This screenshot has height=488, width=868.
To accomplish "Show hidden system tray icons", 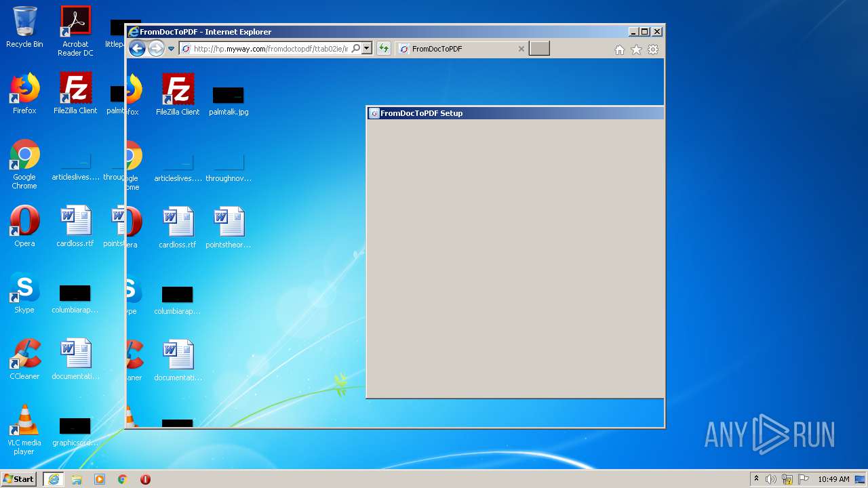I will point(756,479).
